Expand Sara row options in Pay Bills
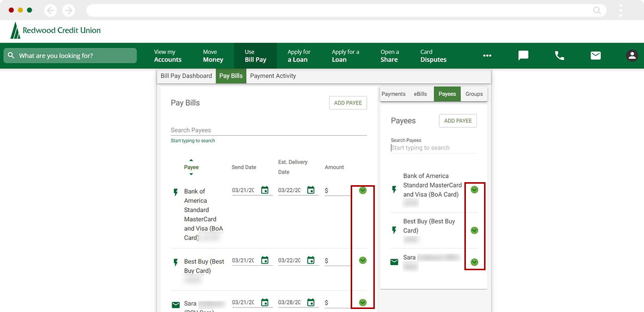The width and height of the screenshot is (644, 312). pyautogui.click(x=363, y=302)
